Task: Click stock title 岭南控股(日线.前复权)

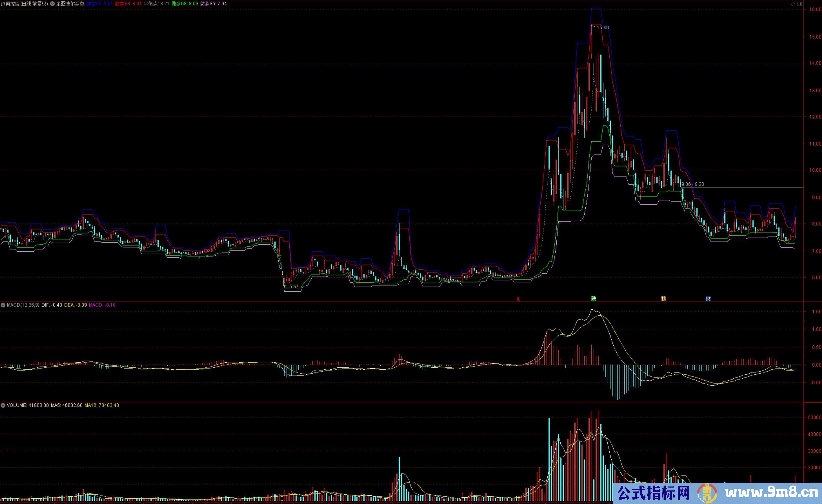Action: coord(24,4)
